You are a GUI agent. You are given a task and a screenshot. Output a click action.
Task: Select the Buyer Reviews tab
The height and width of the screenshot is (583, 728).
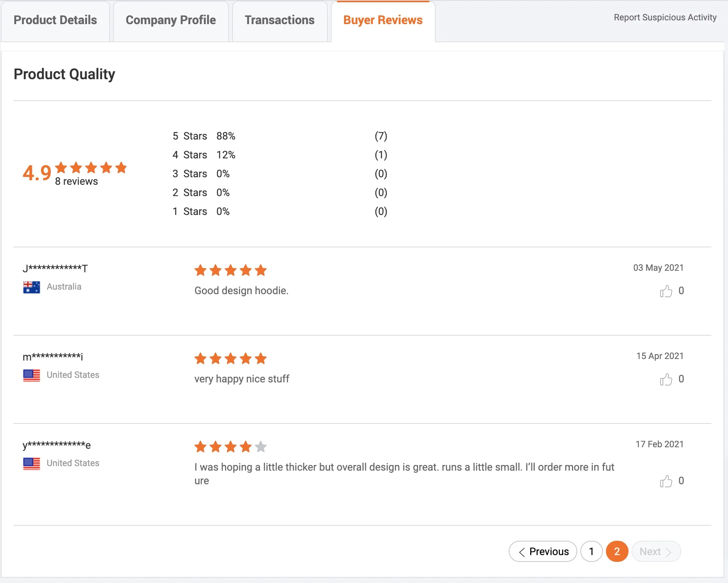click(x=383, y=20)
